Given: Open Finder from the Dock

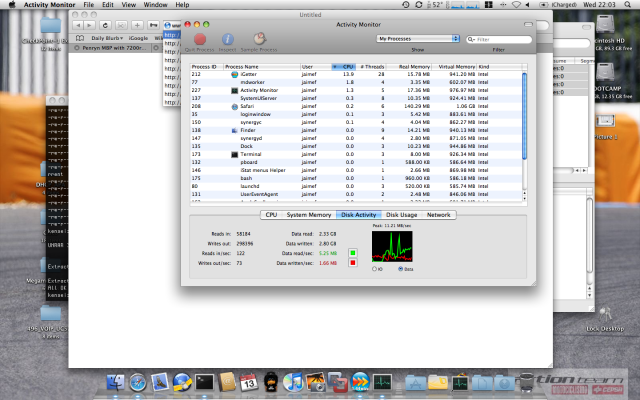Looking at the screenshot, I should tap(116, 383).
